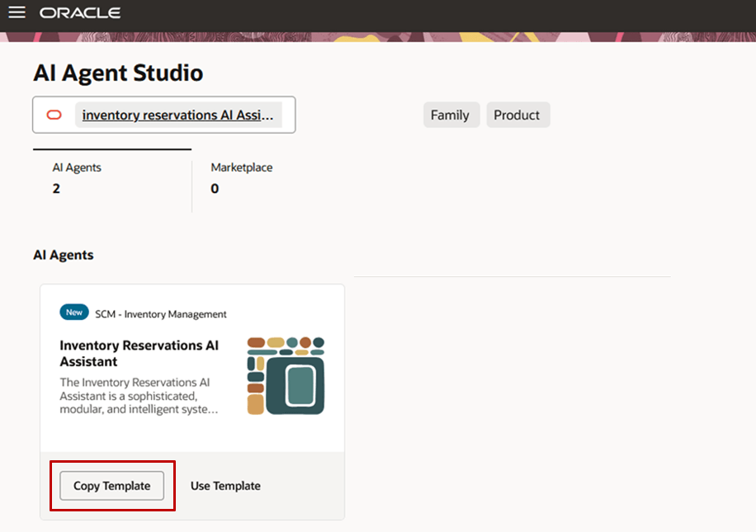
Task: Click the inventory reservations search input field
Action: coord(178,115)
